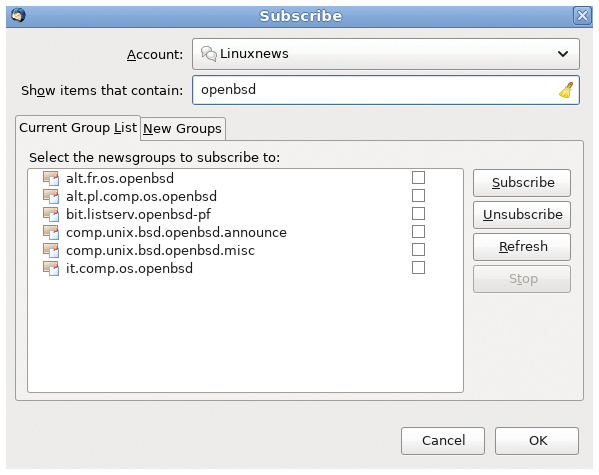Switch to the New Groups tab
This screenshot has width=599, height=475.
(x=183, y=129)
